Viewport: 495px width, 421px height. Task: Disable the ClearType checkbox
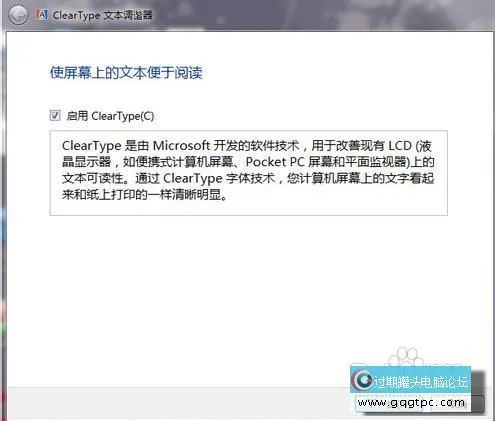55,116
